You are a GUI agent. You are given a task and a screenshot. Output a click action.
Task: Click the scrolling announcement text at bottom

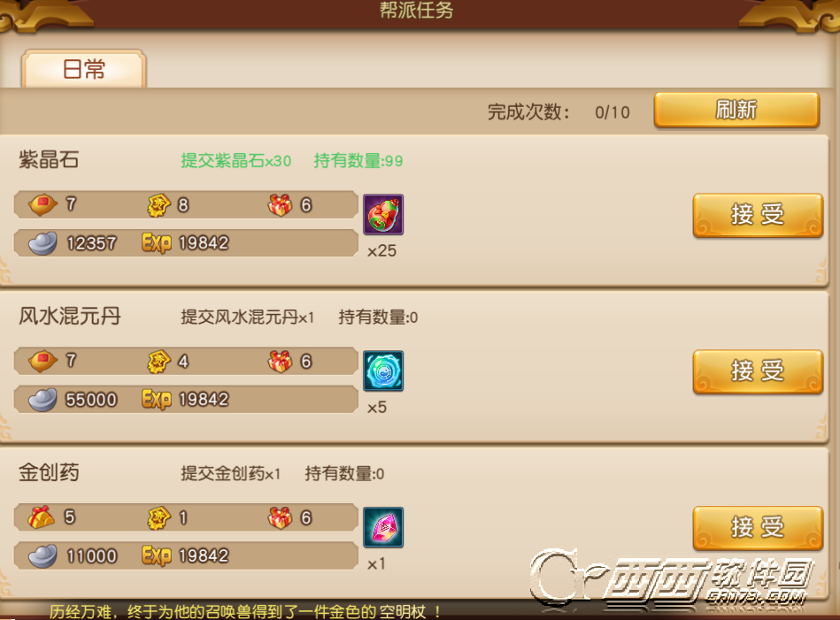(x=245, y=611)
